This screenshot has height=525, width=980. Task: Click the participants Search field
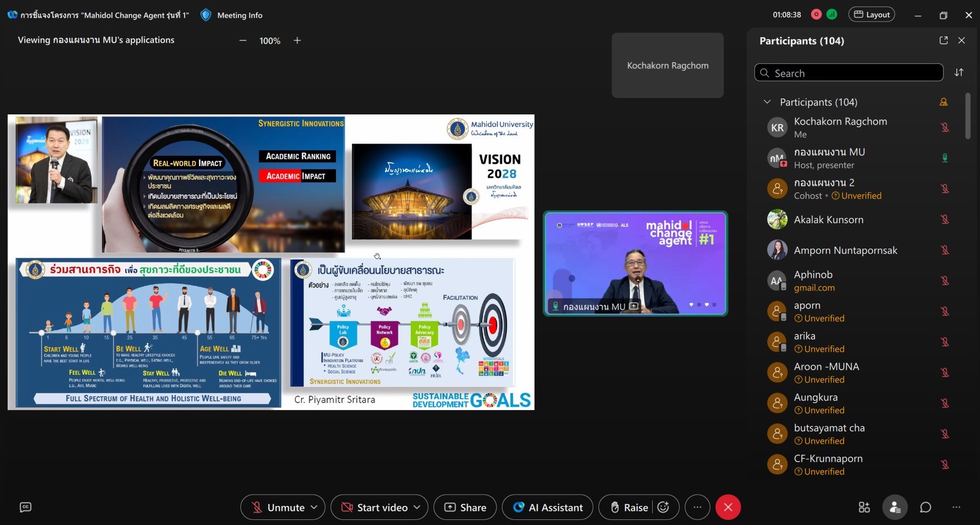(x=849, y=73)
